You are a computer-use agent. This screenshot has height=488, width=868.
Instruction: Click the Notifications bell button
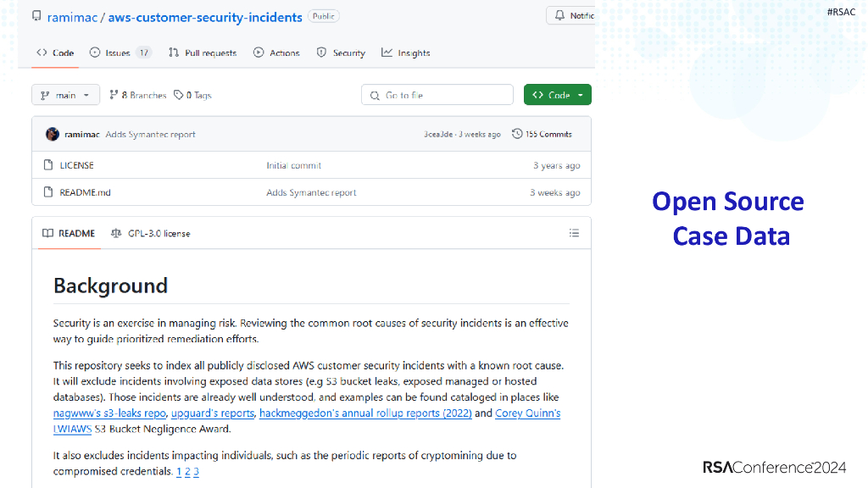click(x=570, y=15)
